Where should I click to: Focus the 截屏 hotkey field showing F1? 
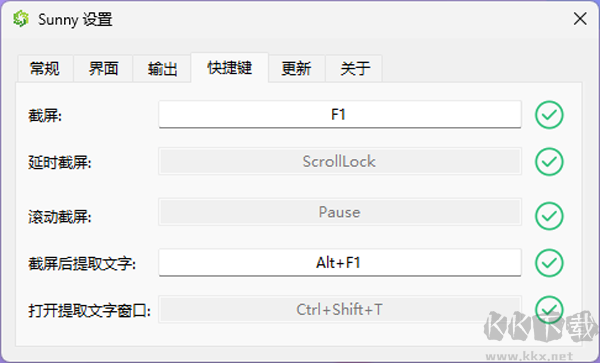click(340, 114)
